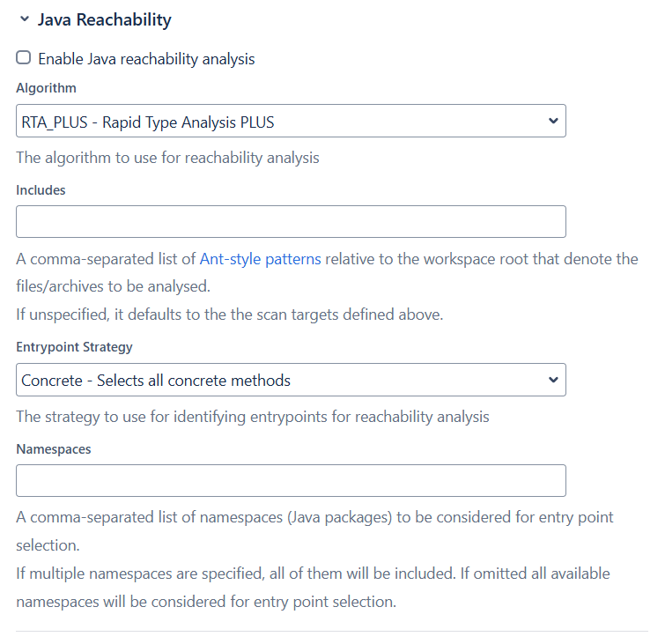Click the Algorithm field label
This screenshot has width=665, height=644.
46,88
